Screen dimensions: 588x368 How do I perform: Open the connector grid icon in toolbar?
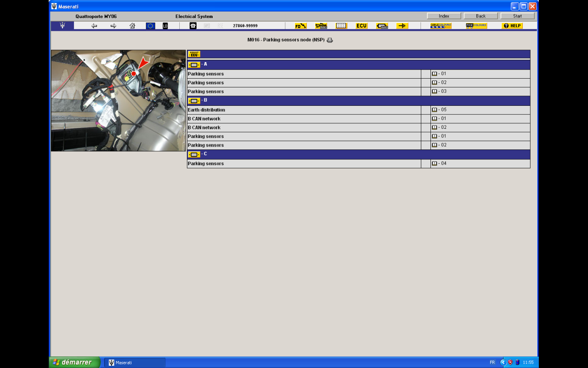point(341,26)
